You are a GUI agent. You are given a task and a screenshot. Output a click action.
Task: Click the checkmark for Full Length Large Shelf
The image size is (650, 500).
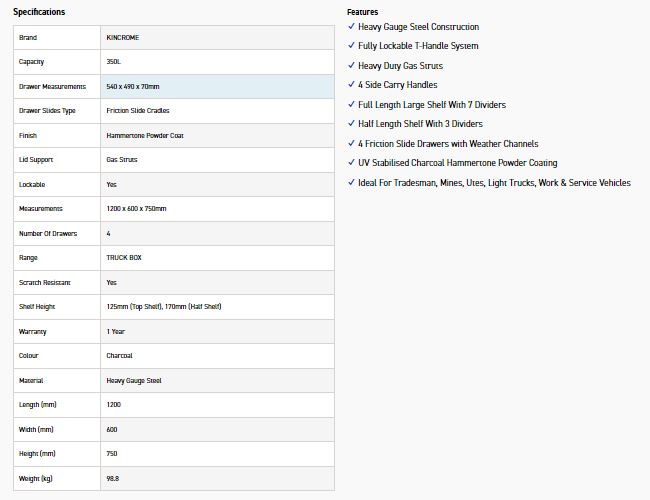click(x=351, y=105)
